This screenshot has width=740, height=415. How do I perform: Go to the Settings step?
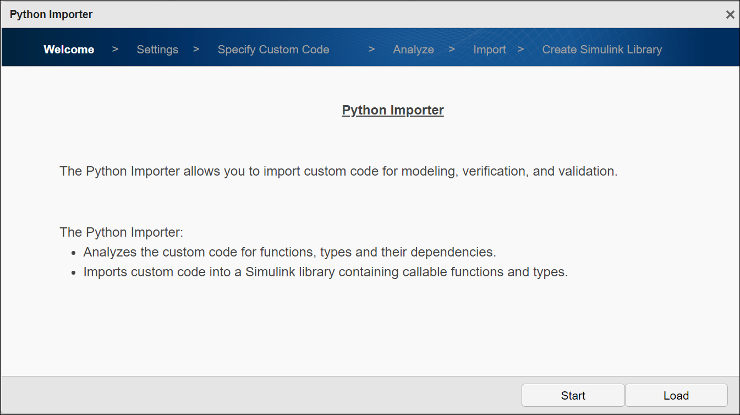157,49
